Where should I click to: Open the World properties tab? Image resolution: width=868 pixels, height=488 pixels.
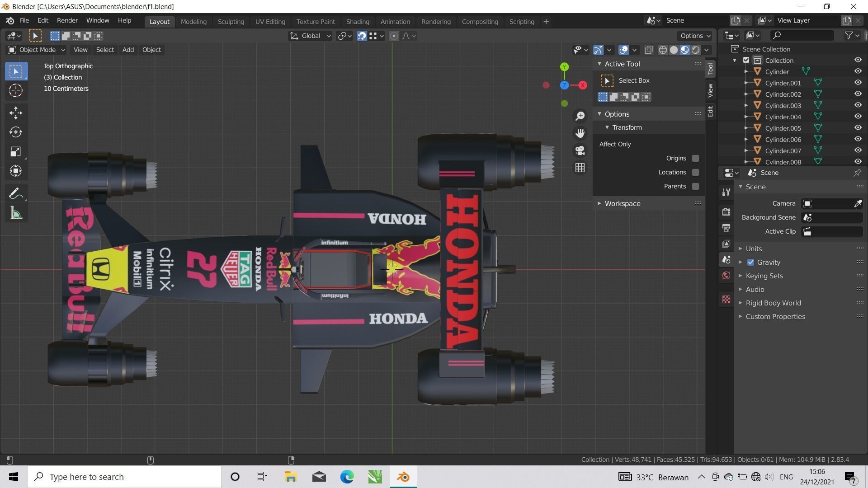pyautogui.click(x=726, y=276)
